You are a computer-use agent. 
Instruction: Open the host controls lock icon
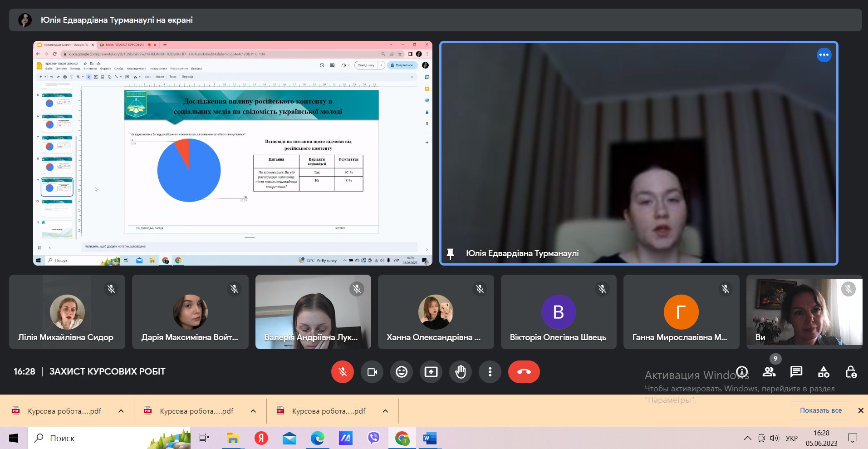[851, 372]
